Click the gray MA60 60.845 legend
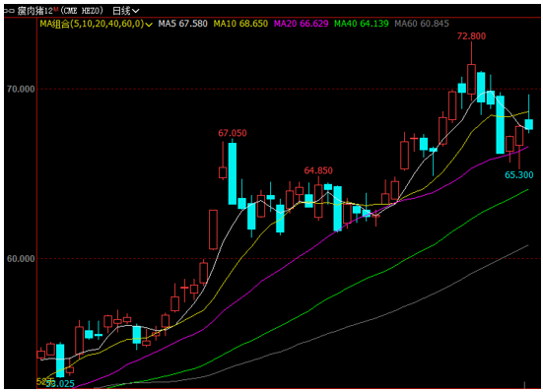Screen dimensions: 543x392 [x=422, y=24]
